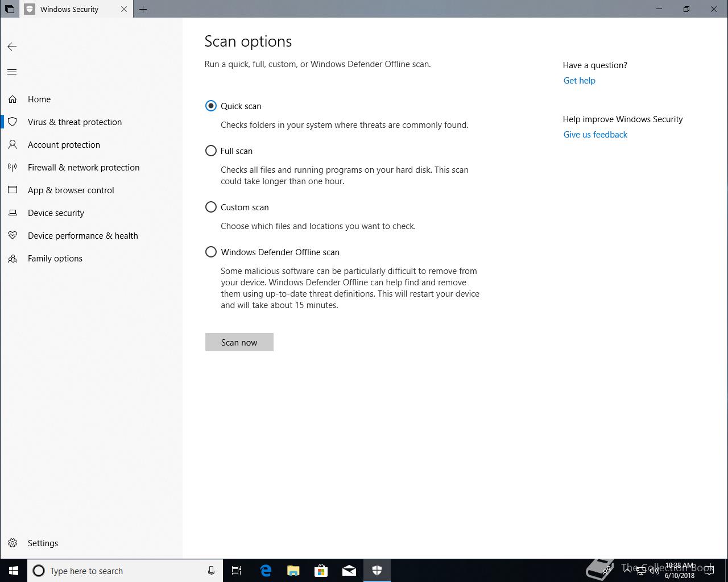728x582 pixels.
Task: Click the Windows Security taskbar icon
Action: coord(377,571)
